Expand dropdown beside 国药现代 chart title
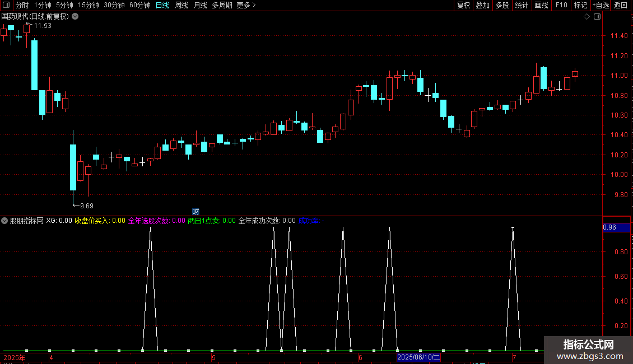The width and height of the screenshot is (633, 364). coord(75,17)
